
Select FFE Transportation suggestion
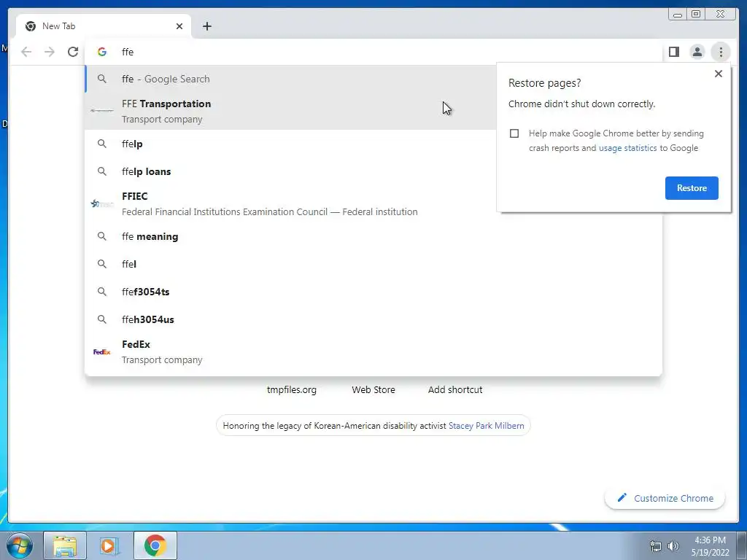[290, 111]
